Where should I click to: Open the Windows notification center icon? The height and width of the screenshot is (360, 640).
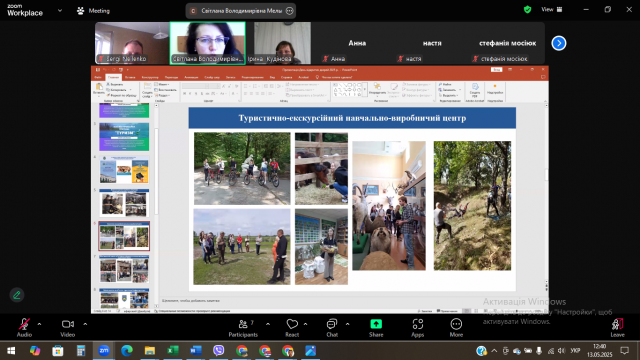coord(624,351)
